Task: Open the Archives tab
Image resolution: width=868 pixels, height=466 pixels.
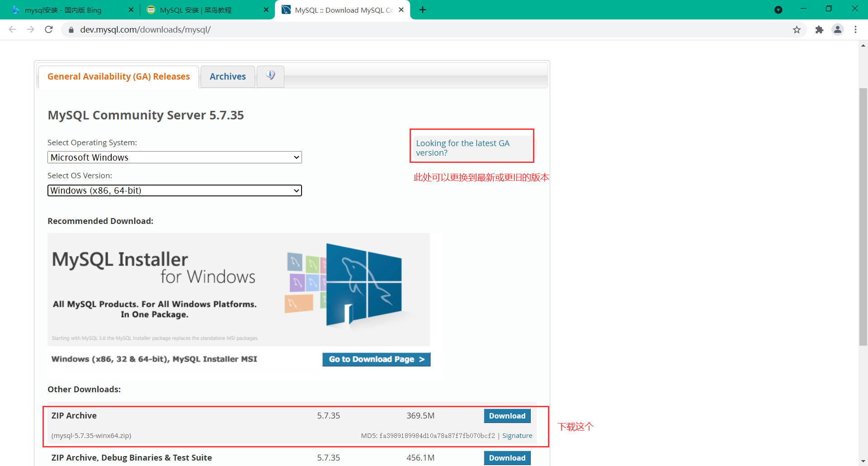Action: click(x=228, y=76)
